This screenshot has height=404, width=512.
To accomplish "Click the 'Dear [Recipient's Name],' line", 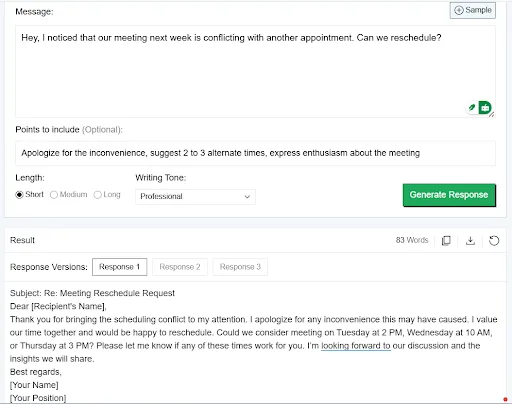I will tap(58, 306).
